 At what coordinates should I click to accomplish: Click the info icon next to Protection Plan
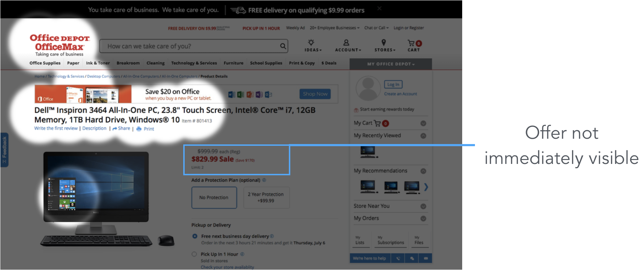(x=264, y=180)
